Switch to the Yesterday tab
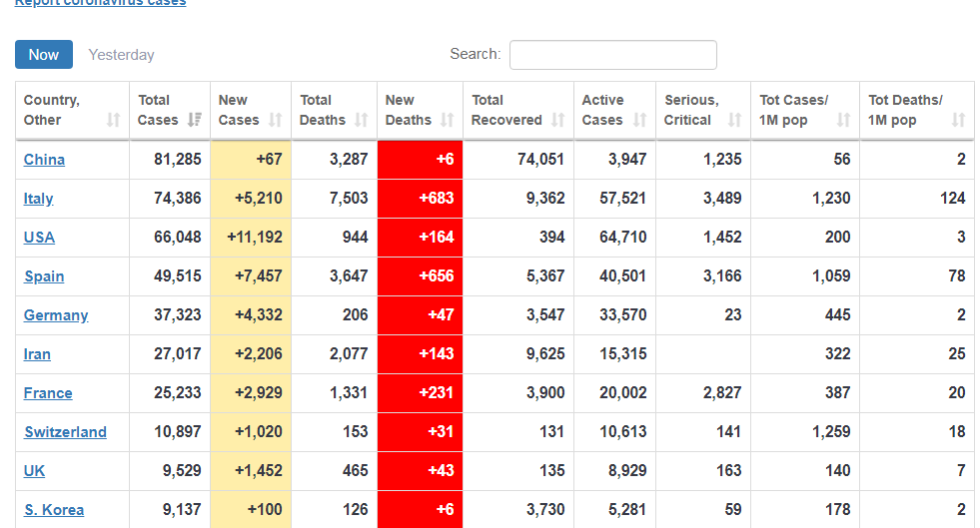The height and width of the screenshot is (528, 980). pyautogui.click(x=121, y=55)
